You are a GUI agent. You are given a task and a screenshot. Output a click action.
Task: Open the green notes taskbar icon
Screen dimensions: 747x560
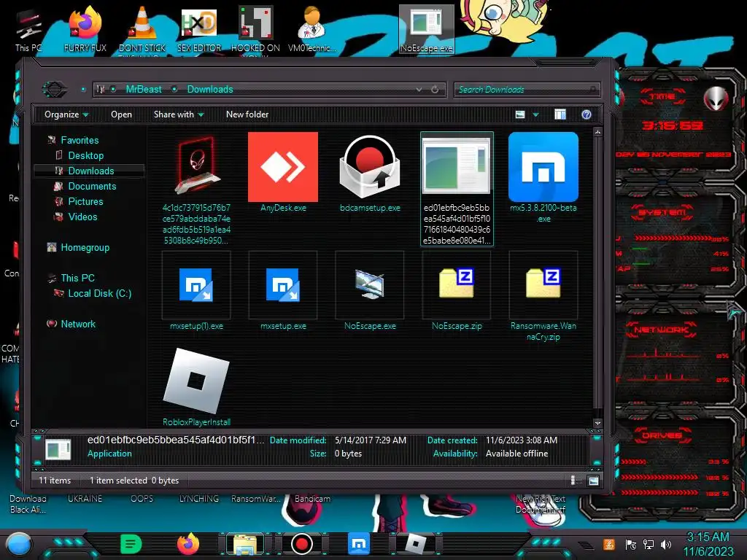pyautogui.click(x=131, y=544)
